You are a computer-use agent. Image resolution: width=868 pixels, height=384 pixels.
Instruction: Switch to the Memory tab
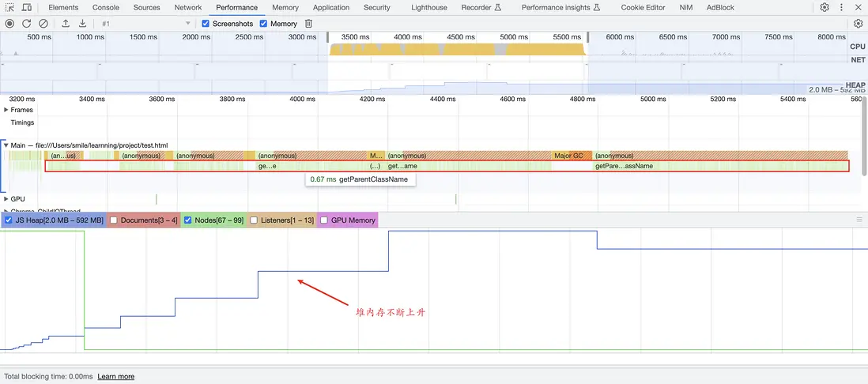[285, 8]
